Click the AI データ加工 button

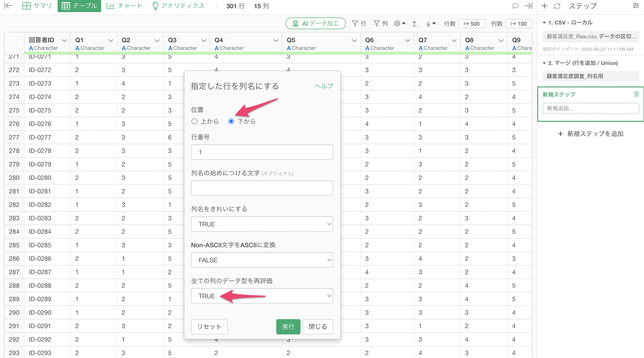(x=315, y=24)
